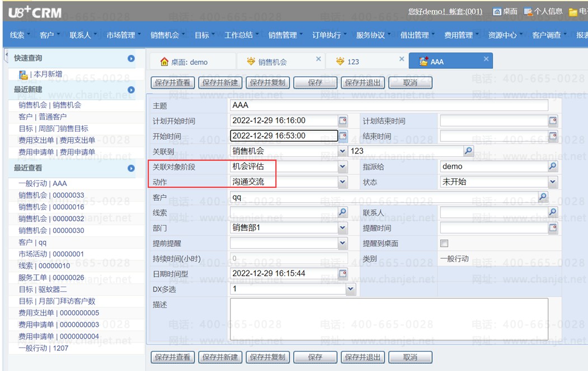588x371 pixels.
Task: Open calendar picker for 计划结束时间
Action: [x=553, y=121]
